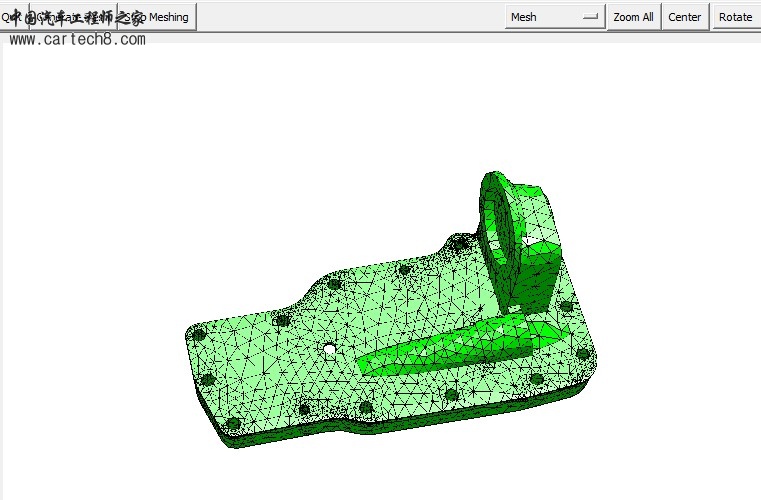
Task: Pick the bolt hole nearest the ring boss base
Action: tap(459, 243)
